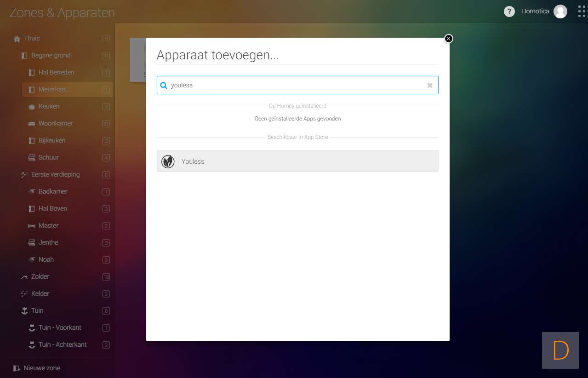588x378 pixels.
Task: Click the Master bed icon
Action: [32, 226]
